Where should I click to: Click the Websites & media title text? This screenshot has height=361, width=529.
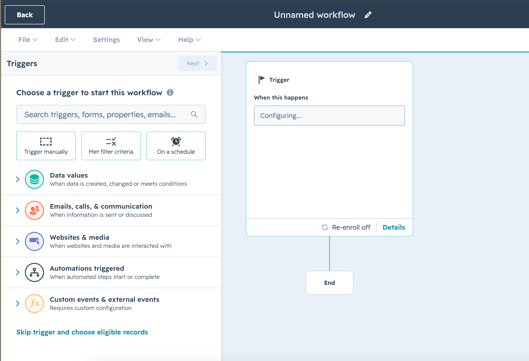79,238
